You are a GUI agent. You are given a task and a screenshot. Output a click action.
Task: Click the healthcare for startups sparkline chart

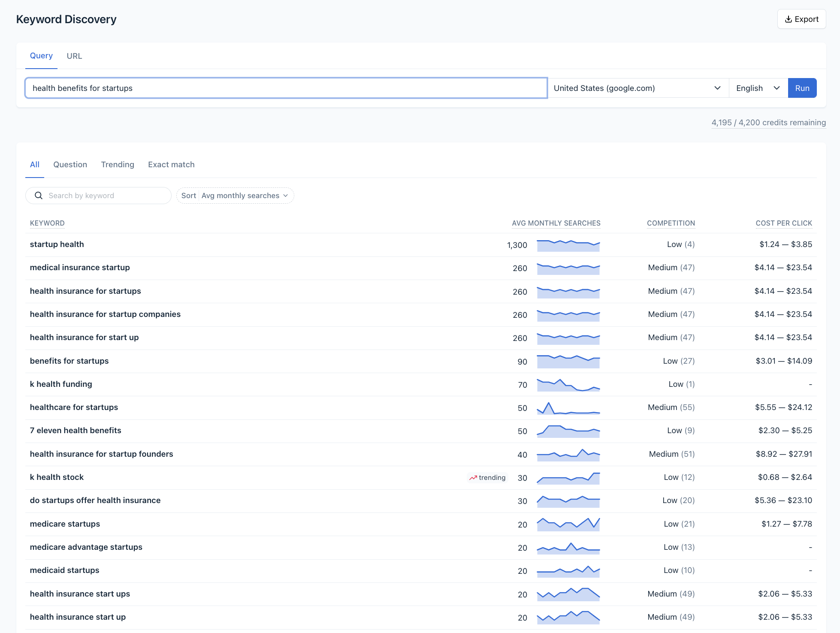point(568,408)
